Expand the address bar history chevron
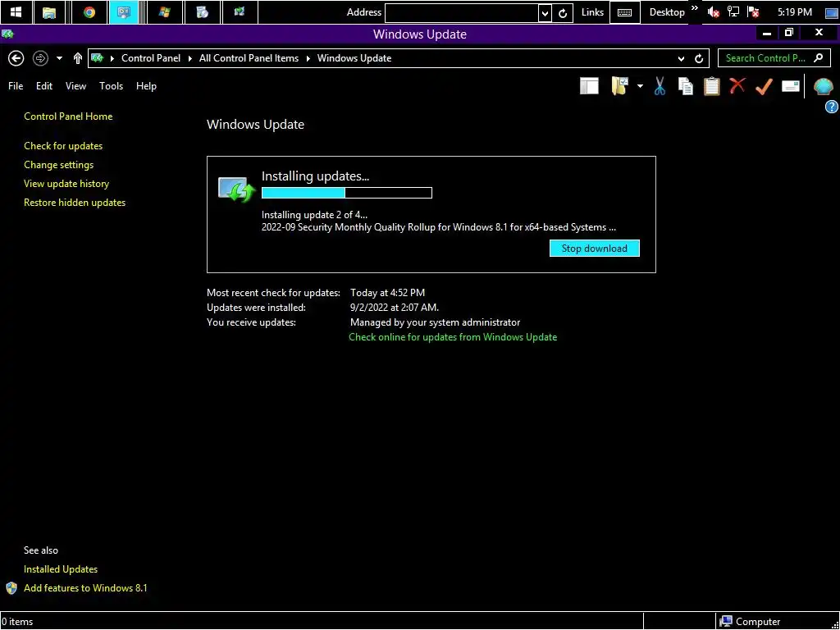This screenshot has height=630, width=840. pyautogui.click(x=681, y=58)
